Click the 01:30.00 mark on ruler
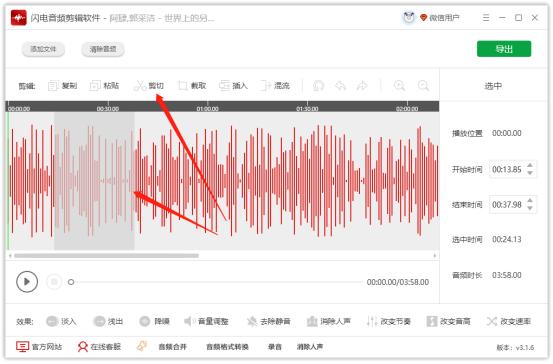The height and width of the screenshot is (364, 553). coord(307,109)
